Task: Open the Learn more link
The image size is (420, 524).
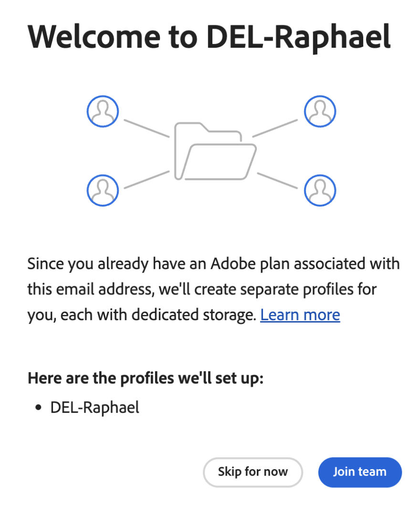Action: pos(300,315)
